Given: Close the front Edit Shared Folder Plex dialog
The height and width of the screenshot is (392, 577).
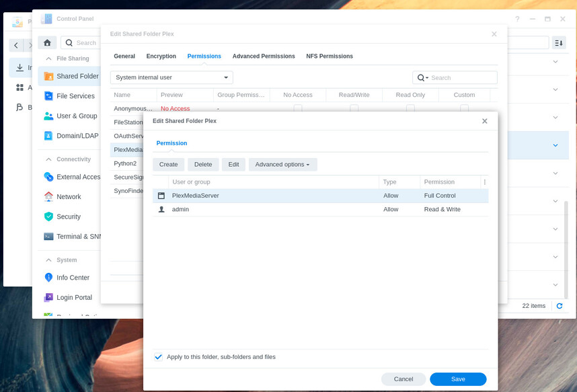Looking at the screenshot, I should pos(485,121).
